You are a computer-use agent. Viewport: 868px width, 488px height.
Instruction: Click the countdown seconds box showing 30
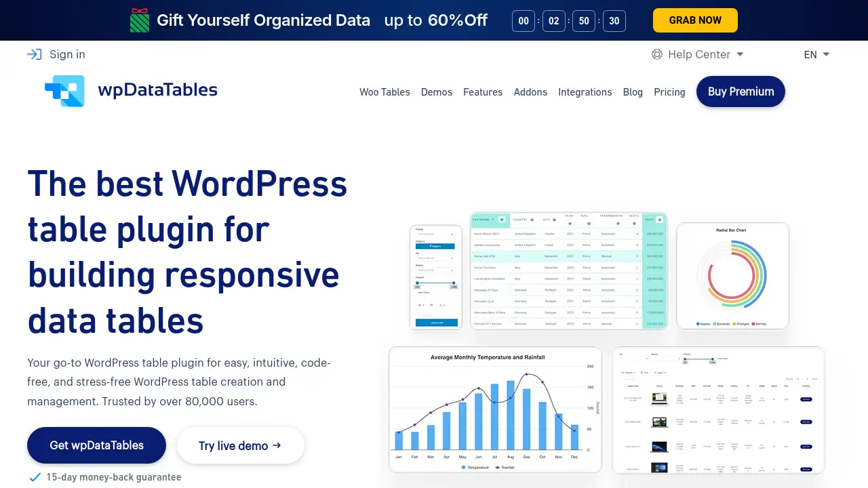pos(614,20)
